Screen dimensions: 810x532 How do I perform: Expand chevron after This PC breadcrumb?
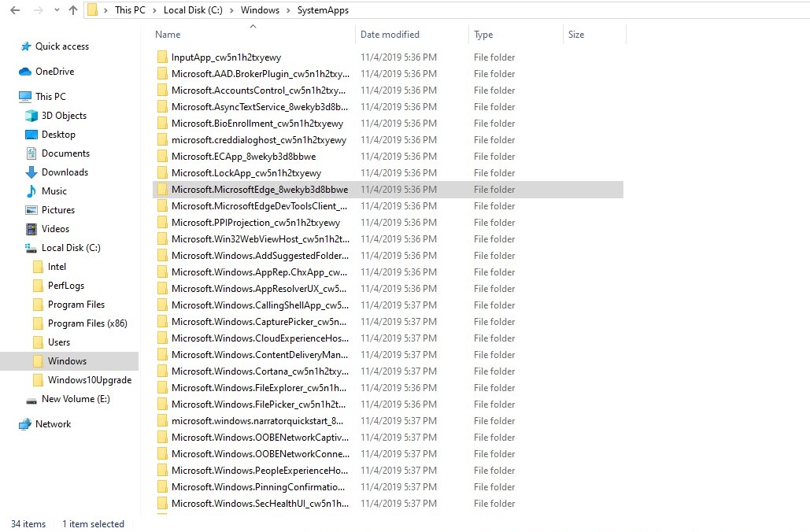click(154, 10)
